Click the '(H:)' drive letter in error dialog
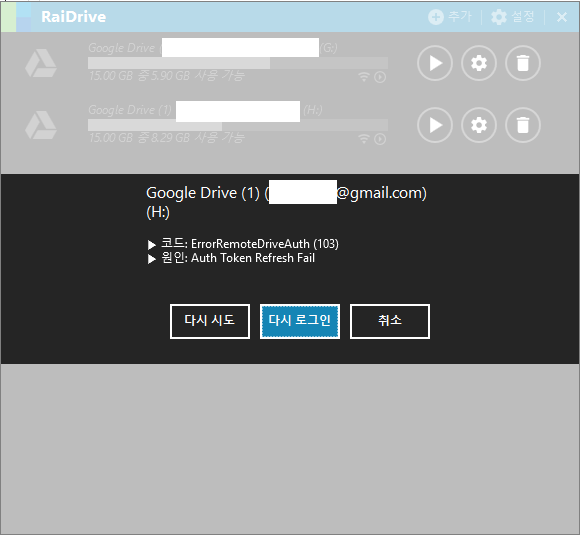The image size is (580, 535). click(x=158, y=212)
